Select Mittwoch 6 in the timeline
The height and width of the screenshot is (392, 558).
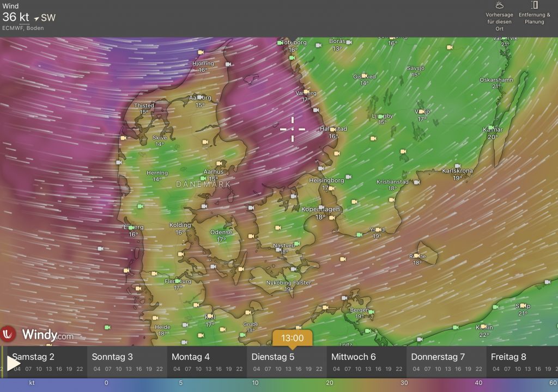click(353, 357)
